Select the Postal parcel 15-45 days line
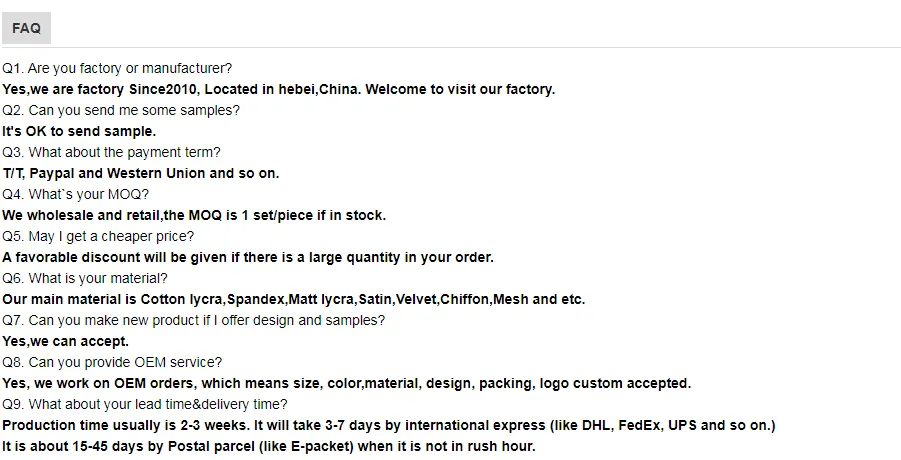 pos(269,446)
